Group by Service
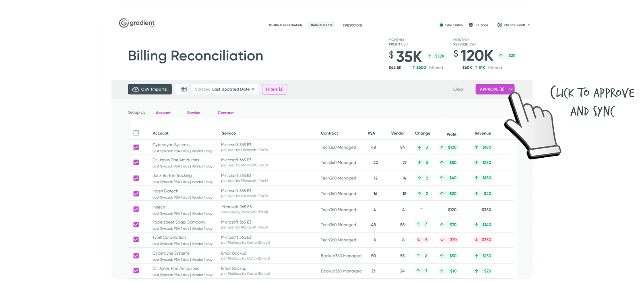This screenshot has height=282, width=644. (x=194, y=113)
